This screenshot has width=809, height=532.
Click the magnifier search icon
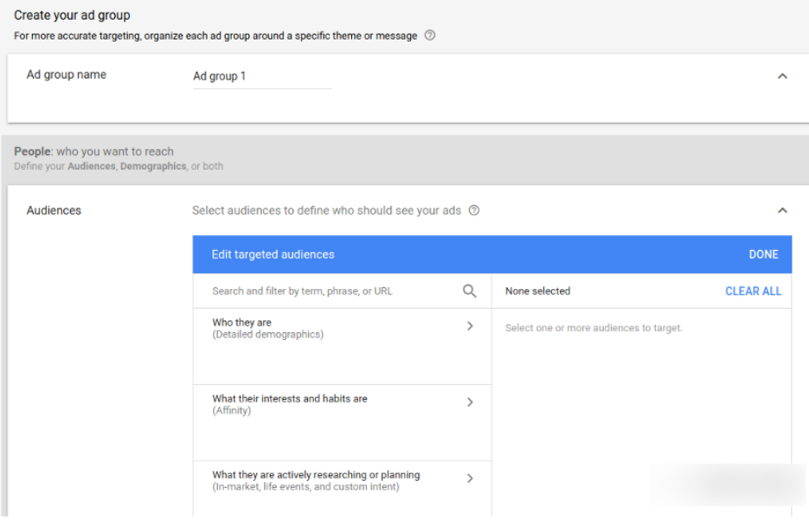(x=469, y=292)
